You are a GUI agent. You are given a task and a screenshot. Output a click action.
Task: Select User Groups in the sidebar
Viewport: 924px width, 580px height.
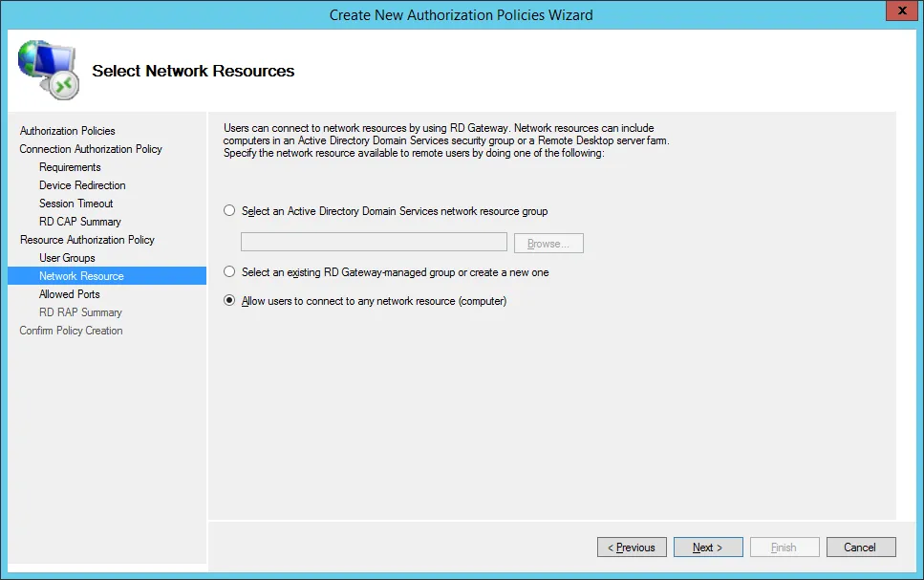67,258
